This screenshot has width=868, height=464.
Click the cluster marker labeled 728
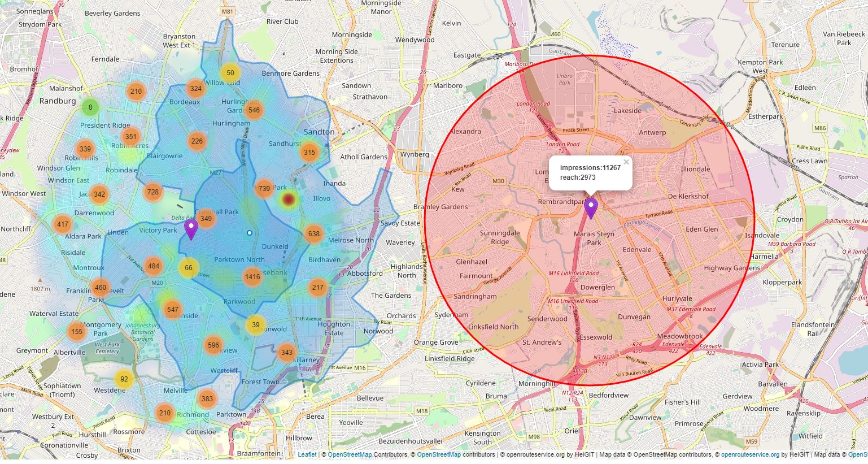[x=153, y=192]
